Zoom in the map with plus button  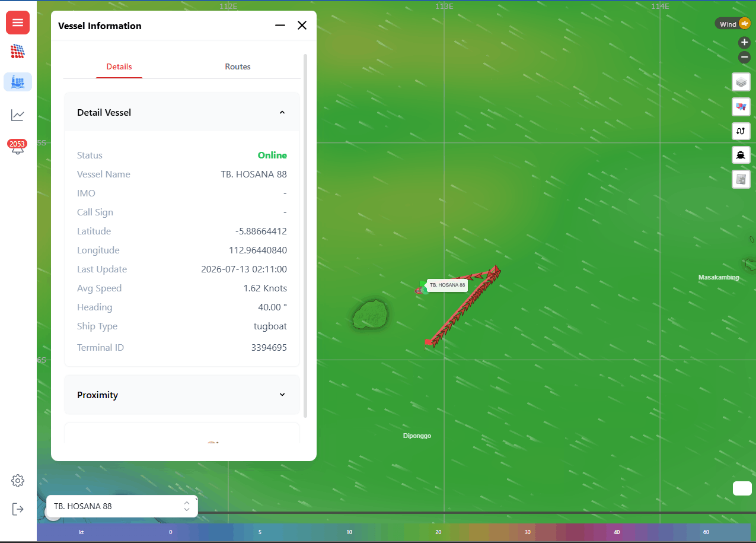pyautogui.click(x=745, y=43)
